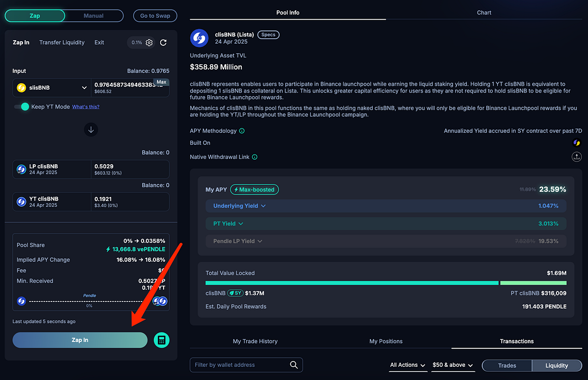
Task: Open Native Withdrawal Link info icon
Action: click(254, 157)
